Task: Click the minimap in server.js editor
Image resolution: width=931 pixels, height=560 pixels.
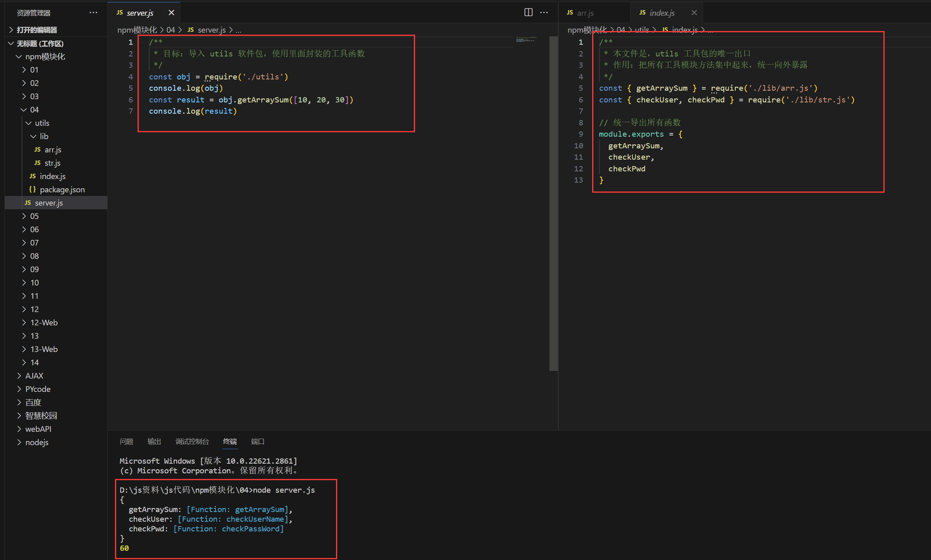Action: coord(526,39)
